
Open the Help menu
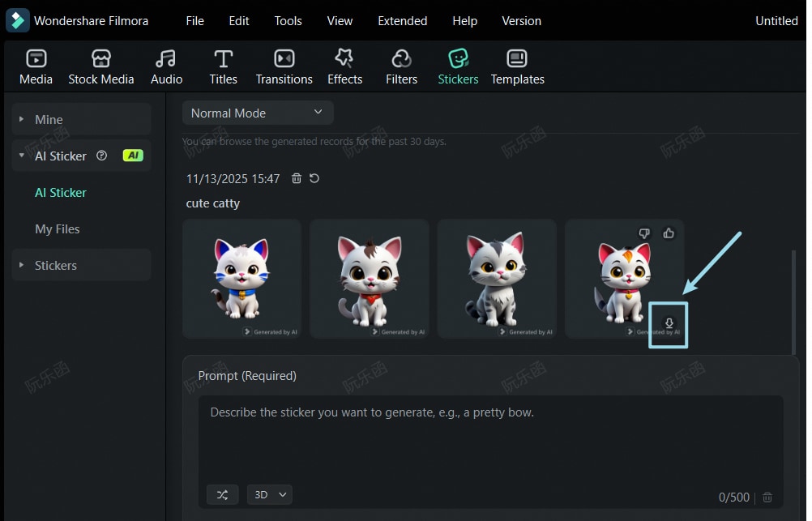(x=464, y=21)
